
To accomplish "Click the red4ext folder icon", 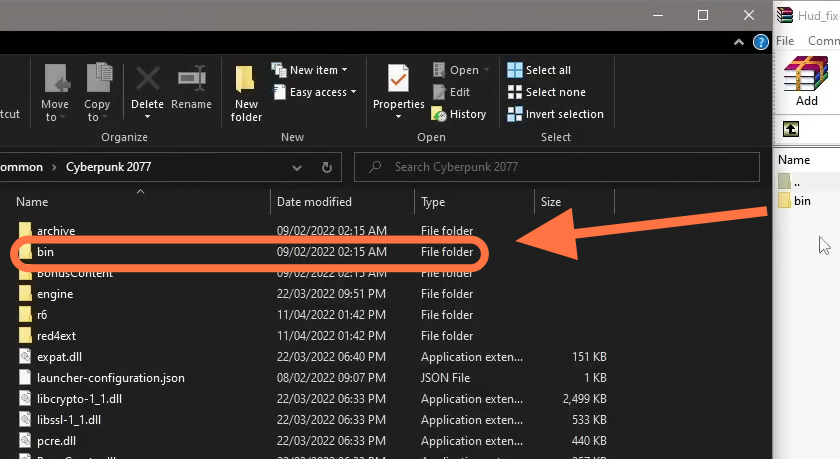I will pos(25,335).
